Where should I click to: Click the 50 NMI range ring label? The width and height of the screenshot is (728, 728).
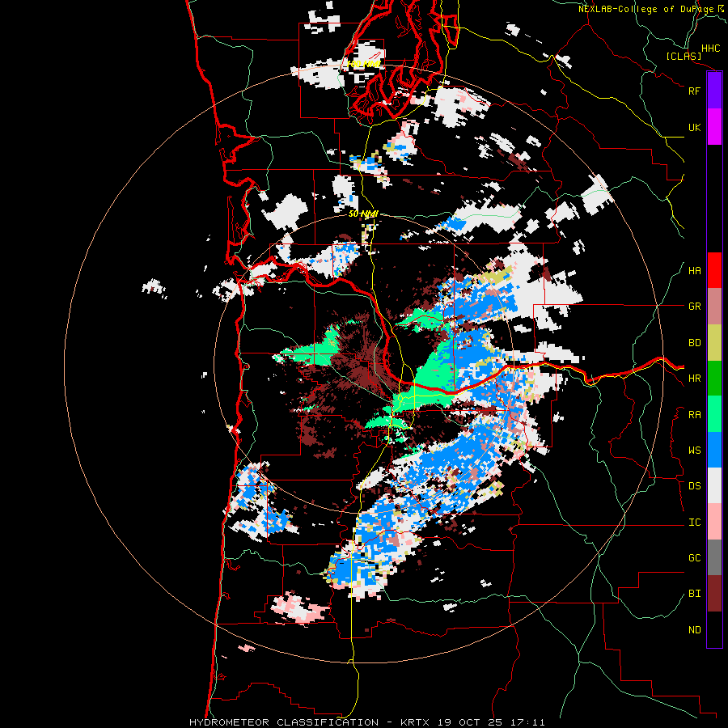pos(363,214)
